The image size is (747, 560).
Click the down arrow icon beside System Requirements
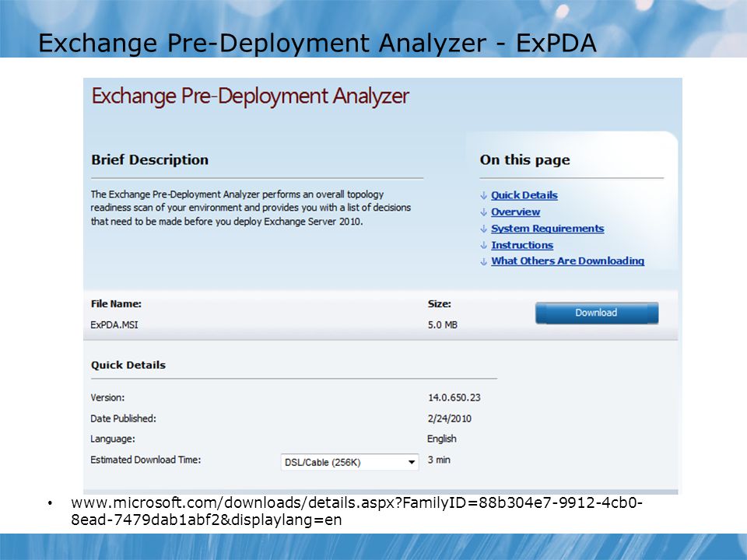[483, 229]
